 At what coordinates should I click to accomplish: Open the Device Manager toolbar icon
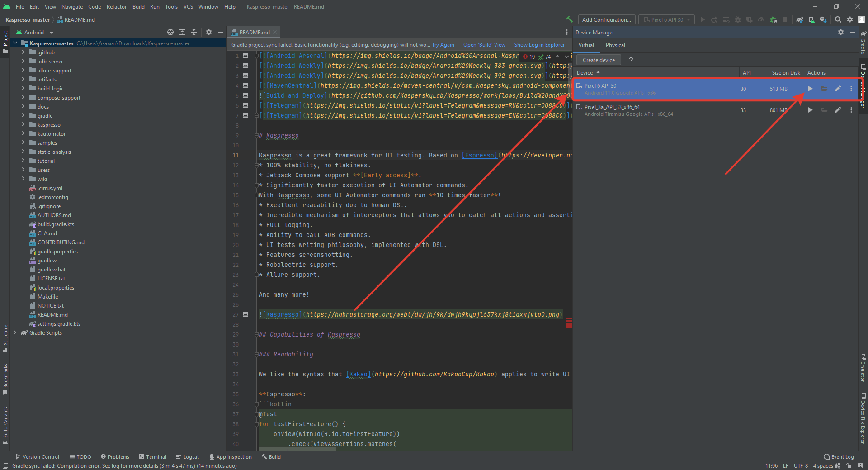pyautogui.click(x=811, y=19)
